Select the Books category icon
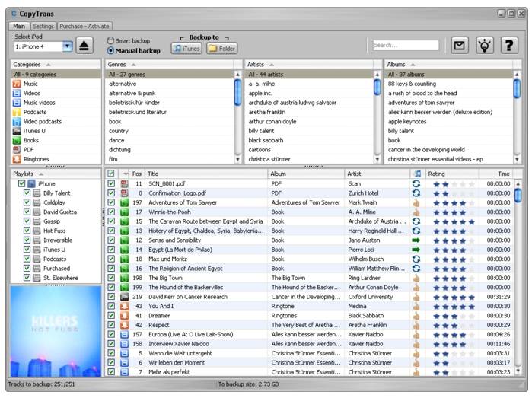532x398 pixels. pos(17,140)
